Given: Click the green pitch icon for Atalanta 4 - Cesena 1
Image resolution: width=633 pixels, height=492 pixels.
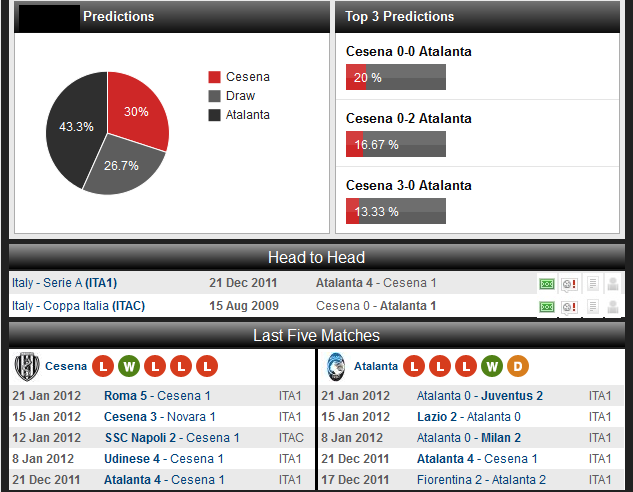Looking at the screenshot, I should [546, 283].
